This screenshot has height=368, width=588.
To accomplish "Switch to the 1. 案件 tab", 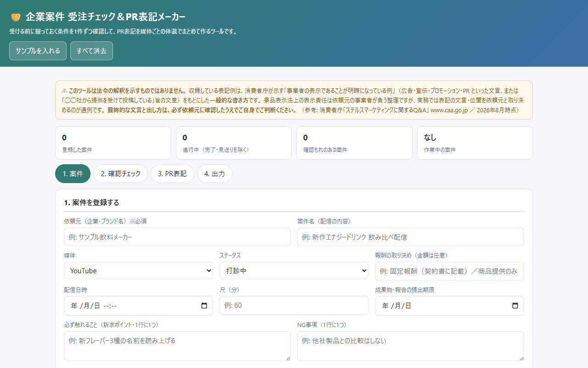I will [x=73, y=173].
